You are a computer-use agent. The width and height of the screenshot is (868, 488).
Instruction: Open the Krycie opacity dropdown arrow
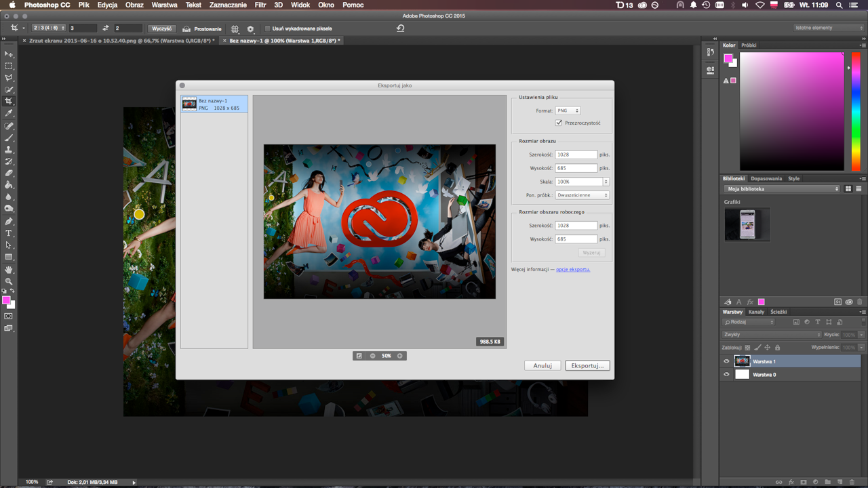[861, 335]
